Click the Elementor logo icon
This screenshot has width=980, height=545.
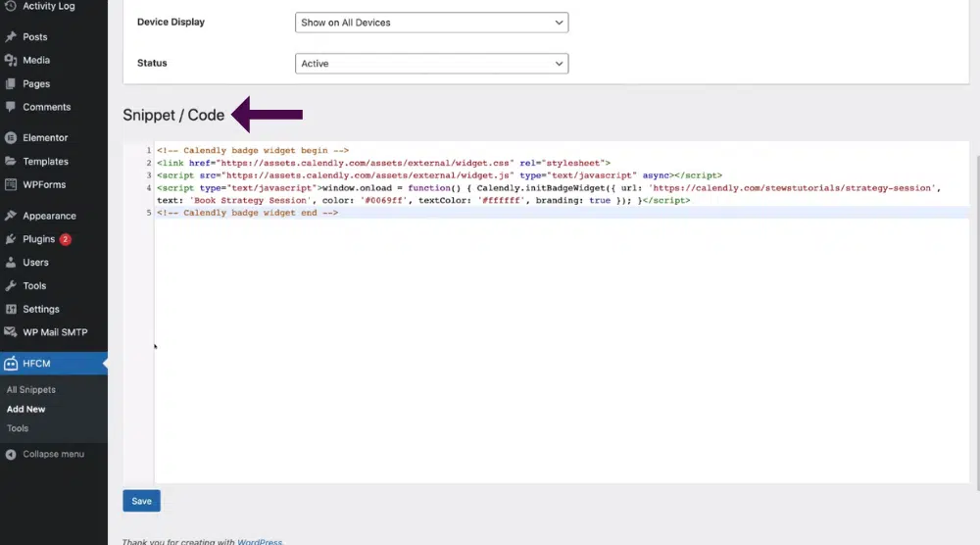click(11, 137)
